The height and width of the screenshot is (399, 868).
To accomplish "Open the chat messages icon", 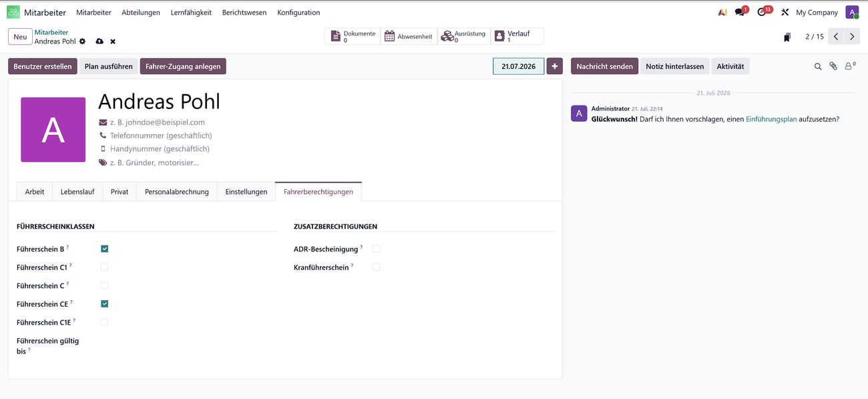I will pyautogui.click(x=740, y=12).
